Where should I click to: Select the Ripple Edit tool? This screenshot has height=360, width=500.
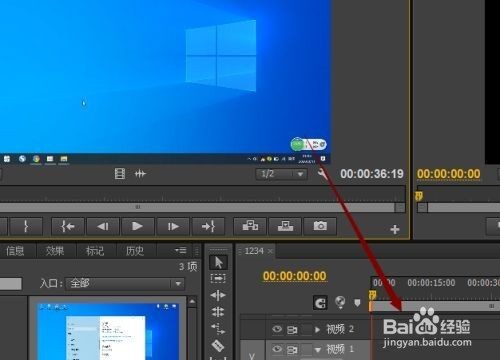(x=218, y=295)
